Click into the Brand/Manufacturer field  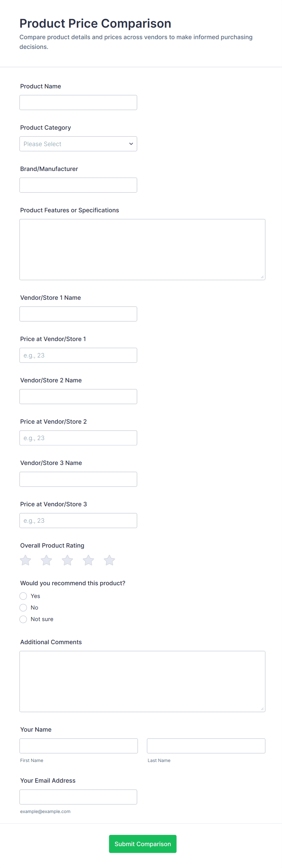point(78,185)
